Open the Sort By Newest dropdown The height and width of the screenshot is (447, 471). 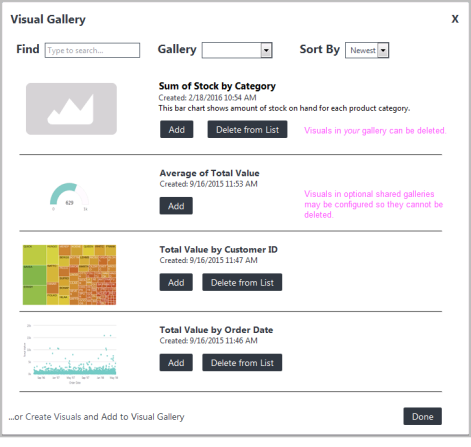(x=367, y=50)
